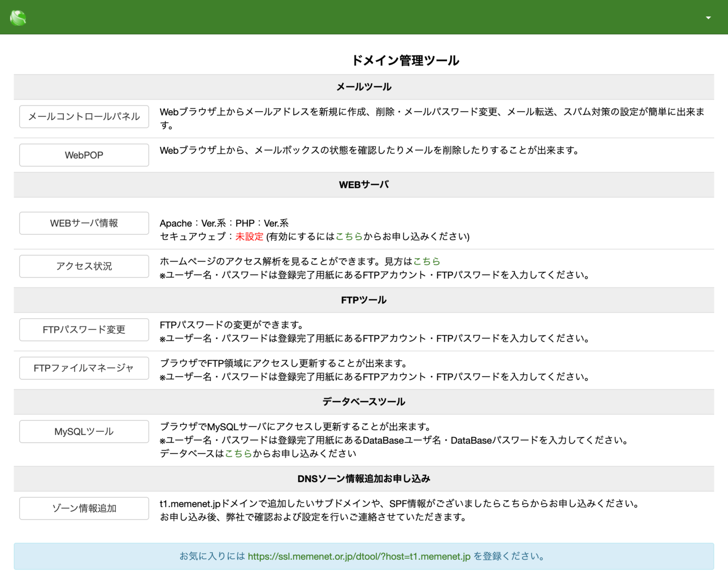This screenshot has height=588, width=728.
Task: Click こちら to apply for a database
Action: click(x=238, y=453)
